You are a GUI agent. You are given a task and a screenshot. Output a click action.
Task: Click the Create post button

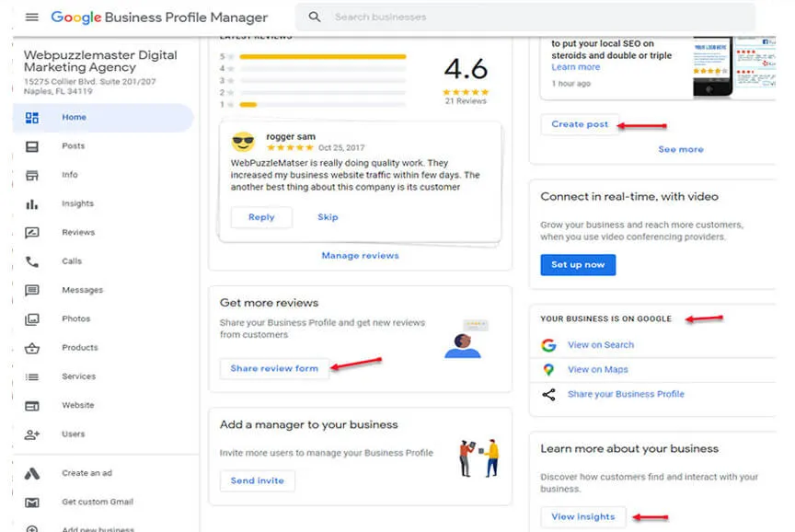click(x=580, y=124)
